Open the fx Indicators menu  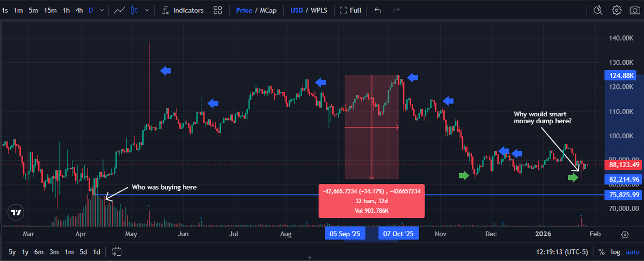pos(183,10)
